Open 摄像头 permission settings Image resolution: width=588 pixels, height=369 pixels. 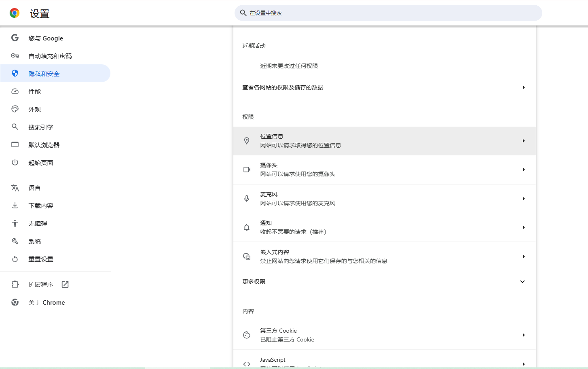385,170
